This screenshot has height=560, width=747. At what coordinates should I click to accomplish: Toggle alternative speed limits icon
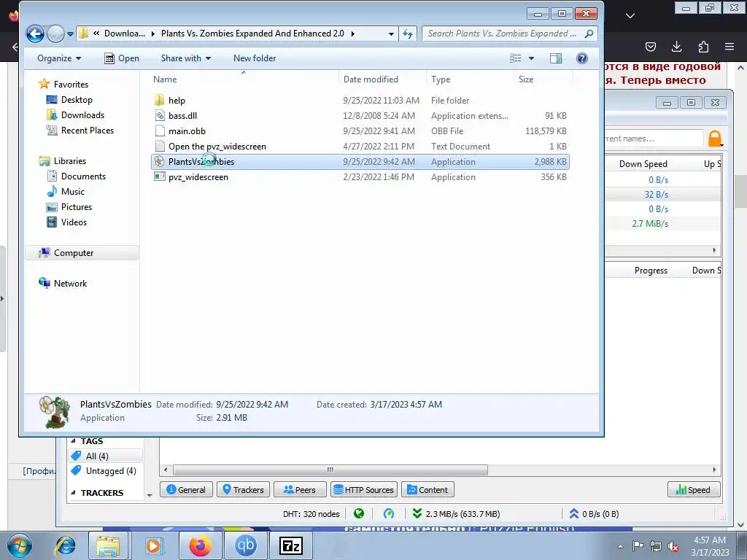click(389, 513)
